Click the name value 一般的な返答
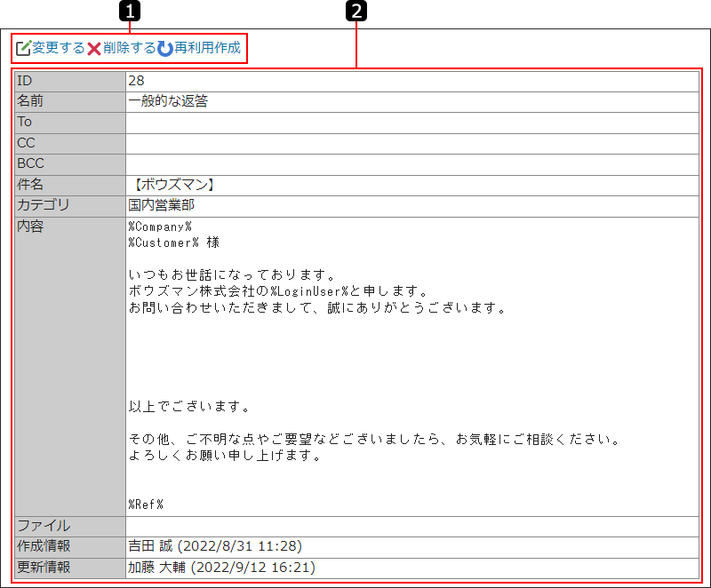The height and width of the screenshot is (588, 711). pyautogui.click(x=168, y=100)
